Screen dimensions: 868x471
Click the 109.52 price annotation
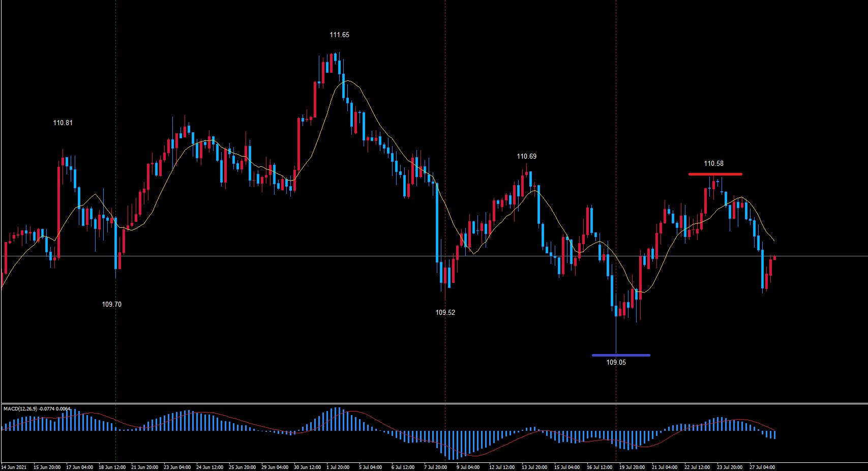(445, 313)
